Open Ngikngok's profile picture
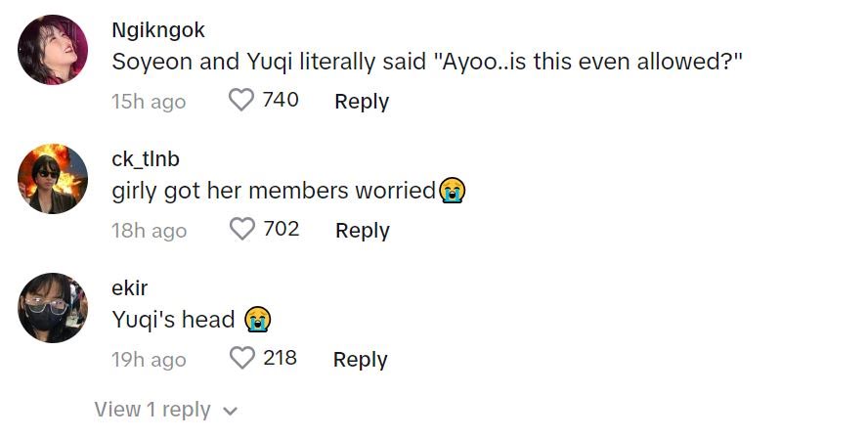 click(x=53, y=50)
